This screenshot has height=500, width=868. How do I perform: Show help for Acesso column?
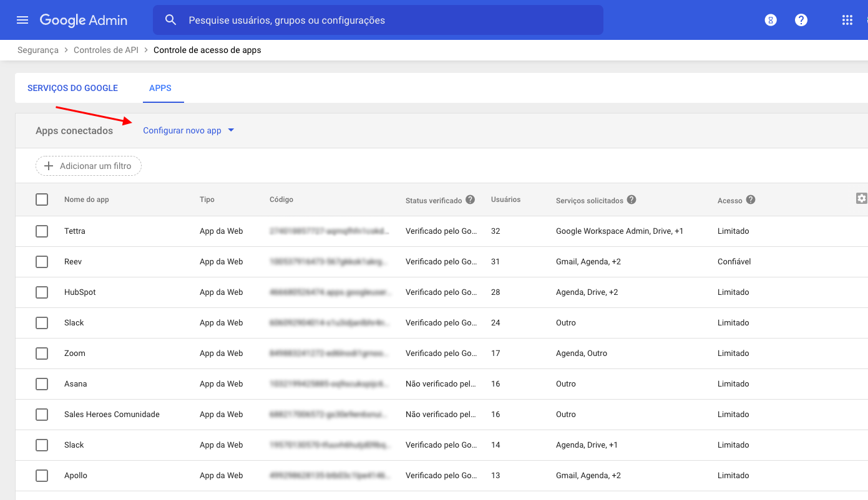pos(751,200)
